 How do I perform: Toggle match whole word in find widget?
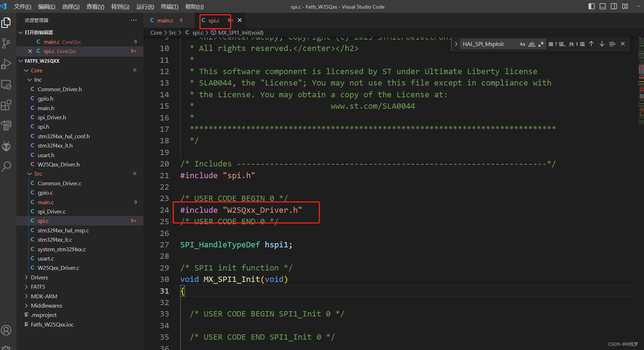[x=531, y=44]
